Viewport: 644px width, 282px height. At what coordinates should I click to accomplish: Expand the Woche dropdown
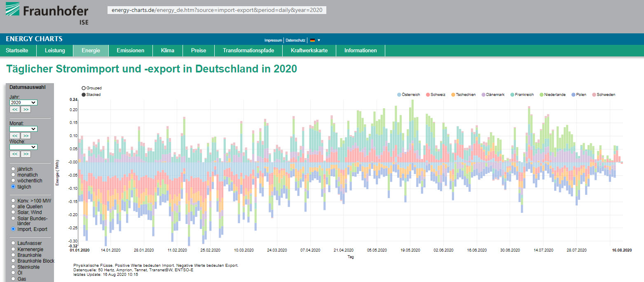pyautogui.click(x=23, y=147)
